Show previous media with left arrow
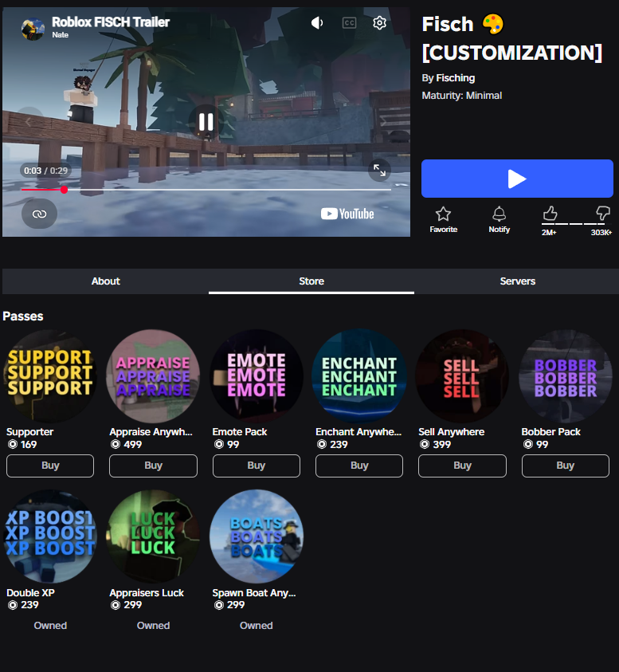Screen dimensions: 619x672 28,122
